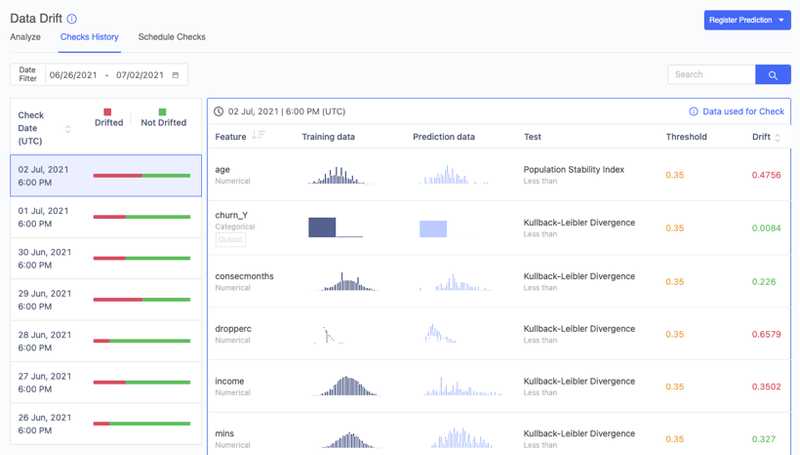Click the red Drifted legend swatch

click(x=109, y=111)
